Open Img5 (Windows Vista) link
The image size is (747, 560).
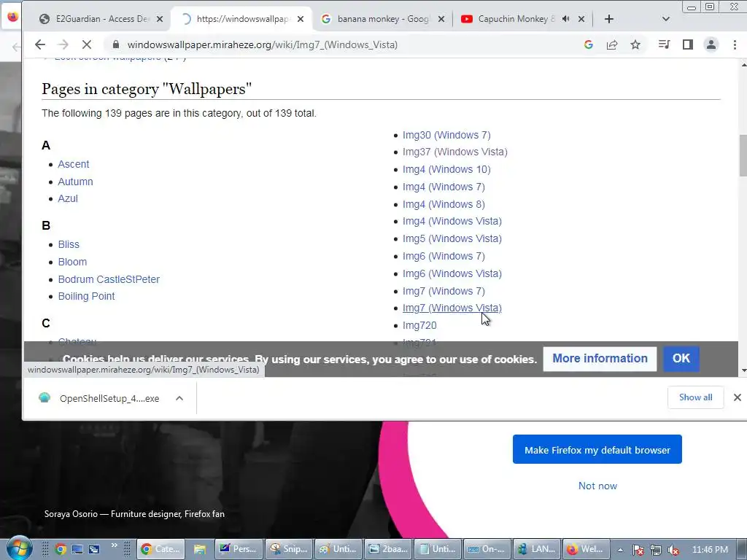pyautogui.click(x=452, y=238)
